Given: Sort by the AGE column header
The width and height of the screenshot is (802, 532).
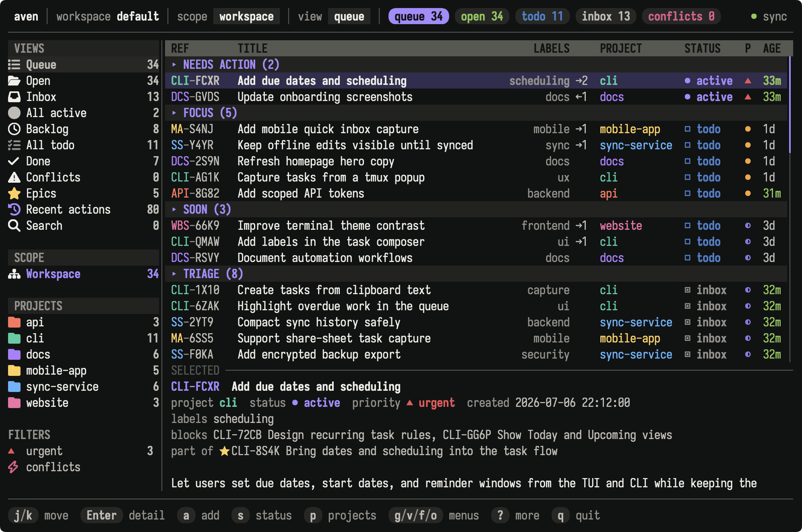Looking at the screenshot, I should point(772,48).
